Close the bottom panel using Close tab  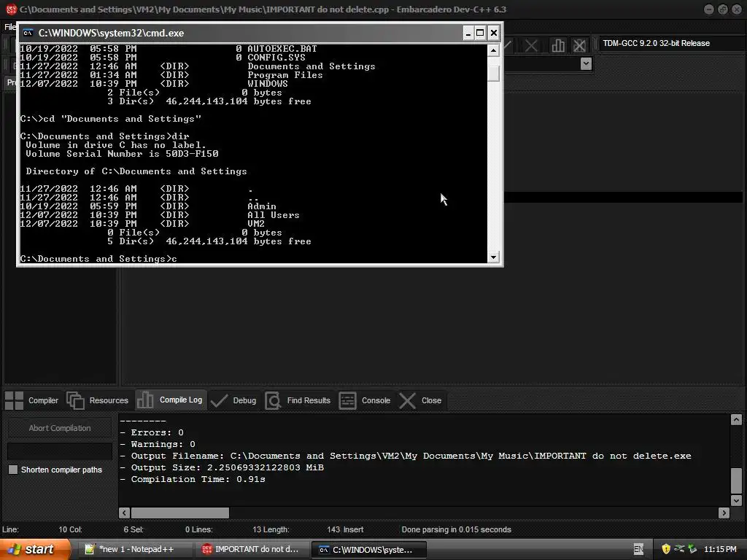tap(420, 400)
